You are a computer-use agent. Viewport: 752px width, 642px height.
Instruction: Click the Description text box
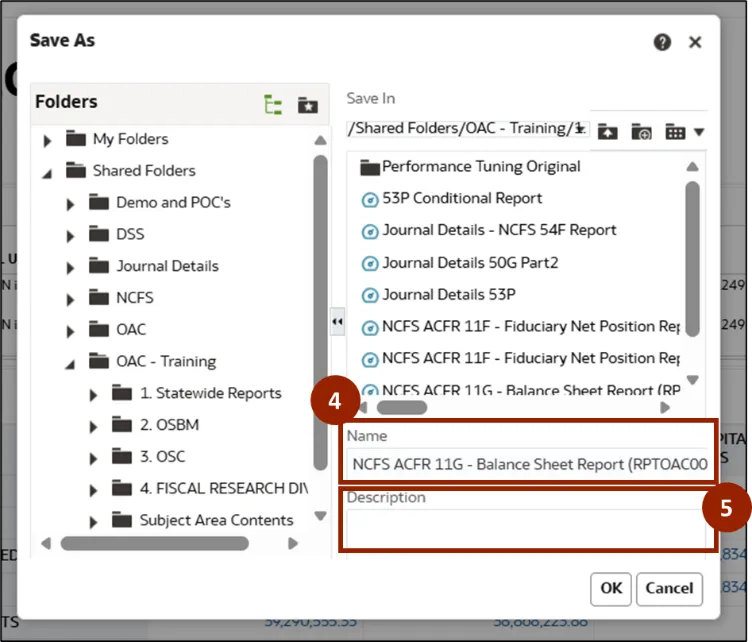pyautogui.click(x=527, y=528)
